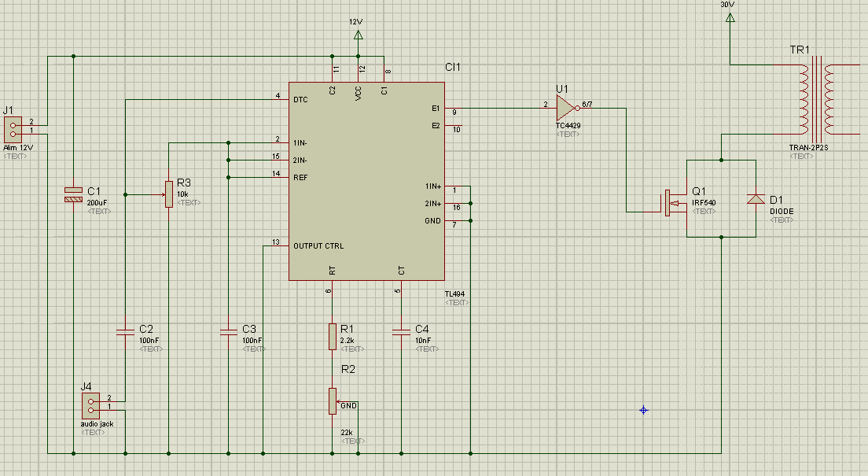The height and width of the screenshot is (476, 868).
Task: Click the 30V power terminal arrow
Action: pyautogui.click(x=730, y=18)
